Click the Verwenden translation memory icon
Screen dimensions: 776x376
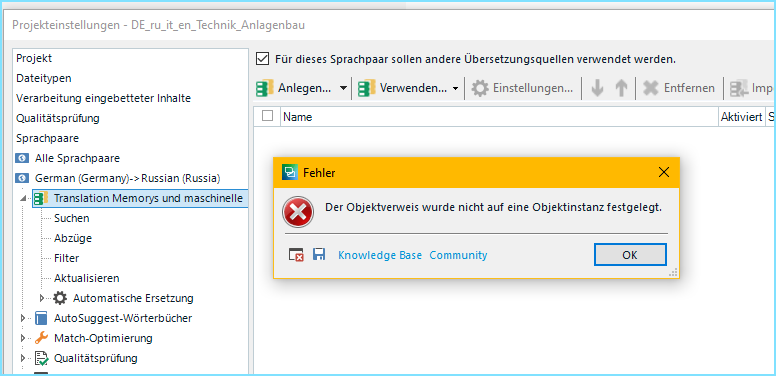click(366, 89)
